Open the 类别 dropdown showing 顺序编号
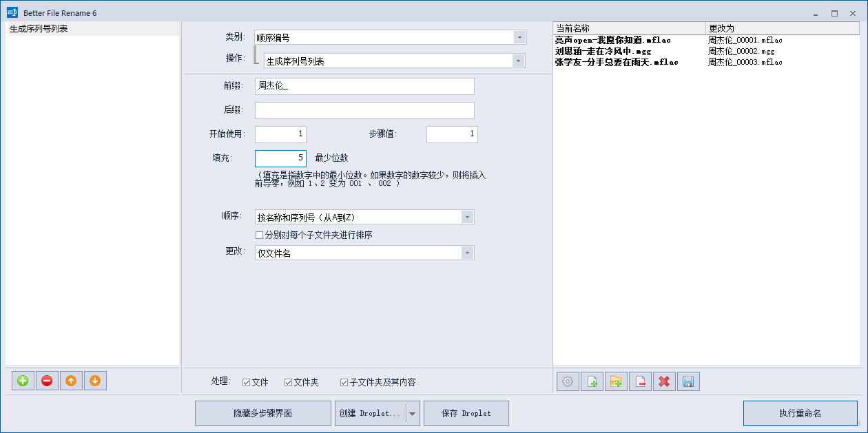 [390, 37]
